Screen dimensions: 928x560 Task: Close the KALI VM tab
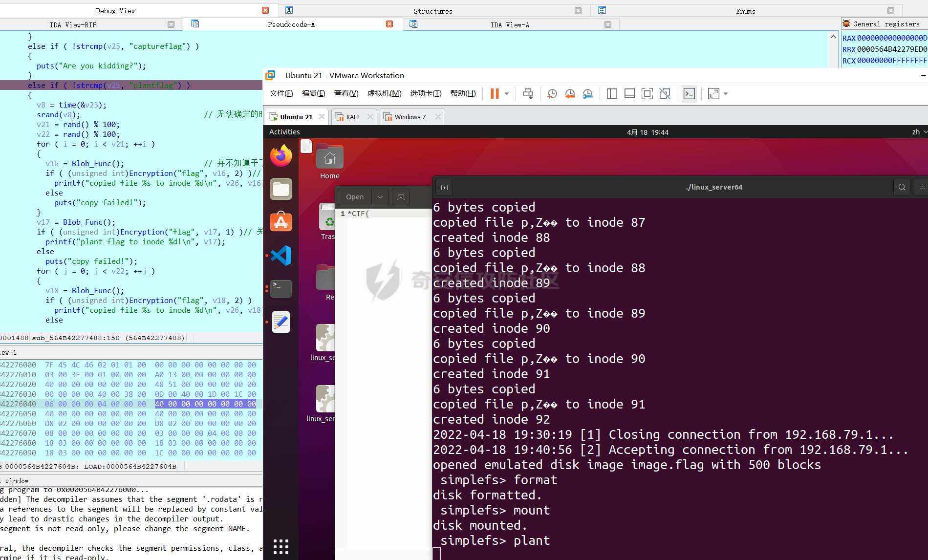click(370, 117)
